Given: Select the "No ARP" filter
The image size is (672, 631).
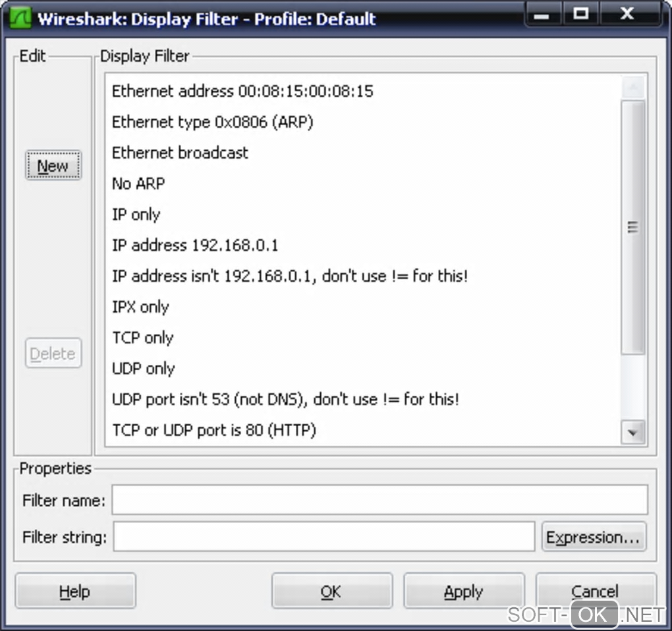Looking at the screenshot, I should pyautogui.click(x=363, y=184).
